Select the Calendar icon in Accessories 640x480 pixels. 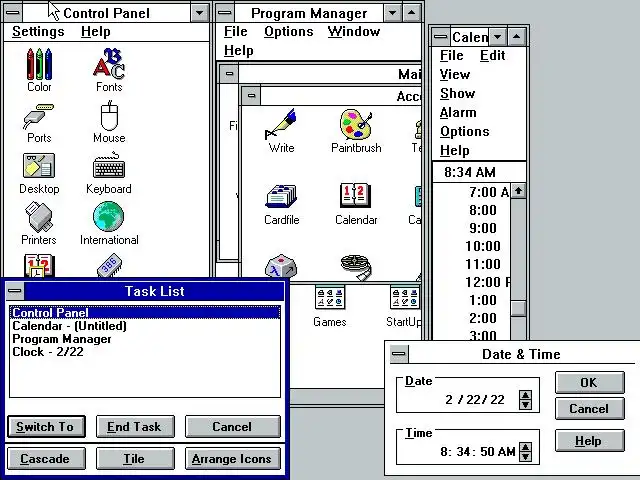click(x=356, y=204)
